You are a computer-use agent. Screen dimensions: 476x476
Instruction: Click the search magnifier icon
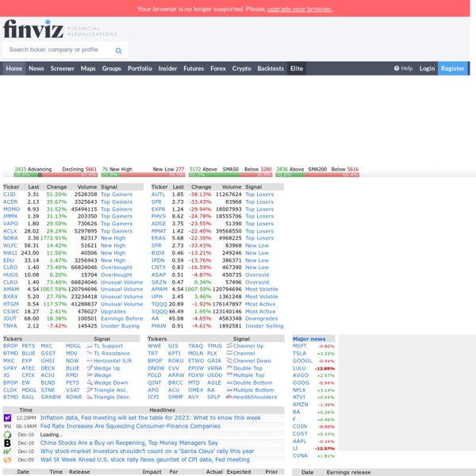click(x=118, y=51)
